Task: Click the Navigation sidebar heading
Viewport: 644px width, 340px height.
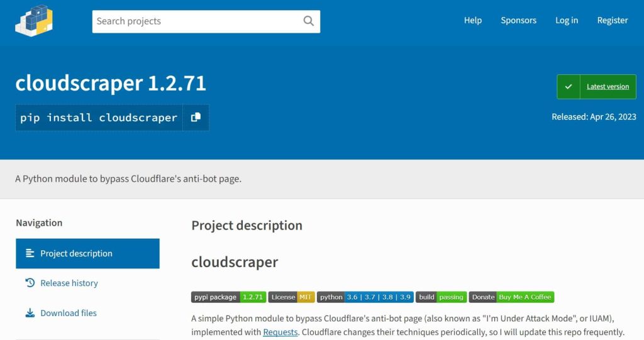Action: pyautogui.click(x=39, y=222)
